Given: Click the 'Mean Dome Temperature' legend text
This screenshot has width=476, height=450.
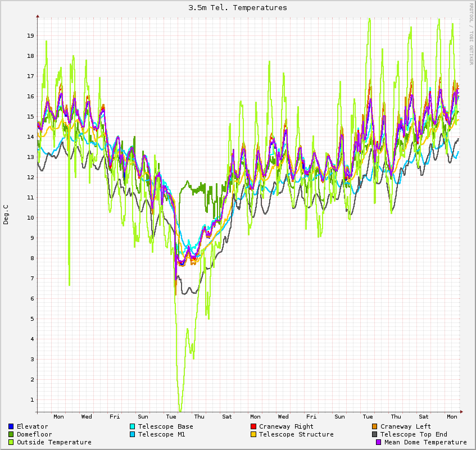Looking at the screenshot, I should pos(425,442).
